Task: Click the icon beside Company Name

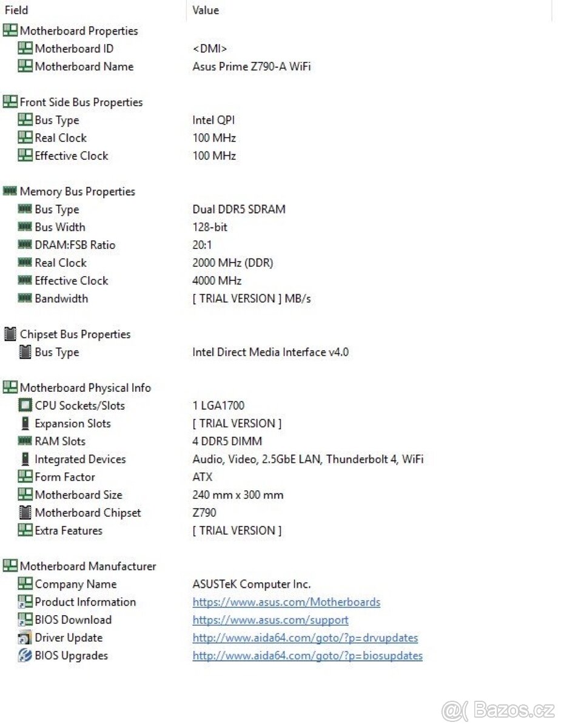Action: 25,584
